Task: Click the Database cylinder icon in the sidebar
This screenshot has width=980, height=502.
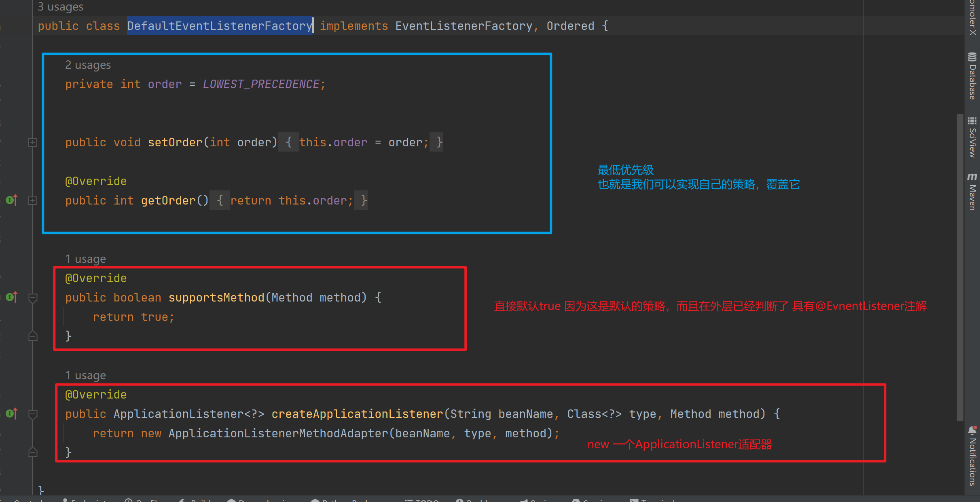Action: 972,57
